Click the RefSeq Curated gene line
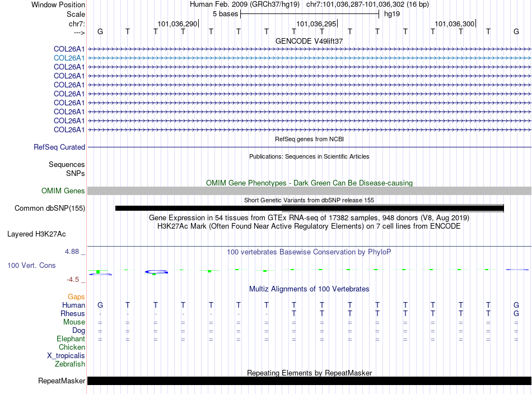This screenshot has height=394, width=532. click(x=310, y=147)
